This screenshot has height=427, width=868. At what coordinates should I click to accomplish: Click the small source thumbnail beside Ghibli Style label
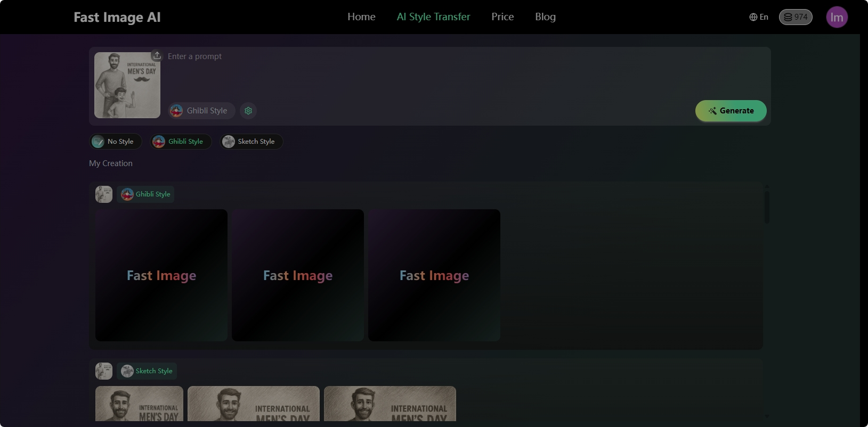(104, 194)
